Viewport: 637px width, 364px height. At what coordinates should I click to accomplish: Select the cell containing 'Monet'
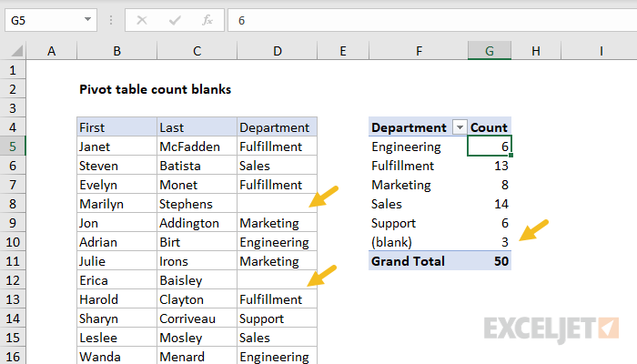pos(197,185)
